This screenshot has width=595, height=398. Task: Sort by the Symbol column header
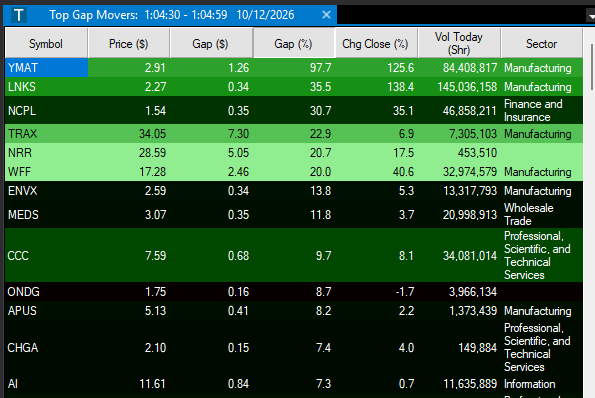click(46, 44)
